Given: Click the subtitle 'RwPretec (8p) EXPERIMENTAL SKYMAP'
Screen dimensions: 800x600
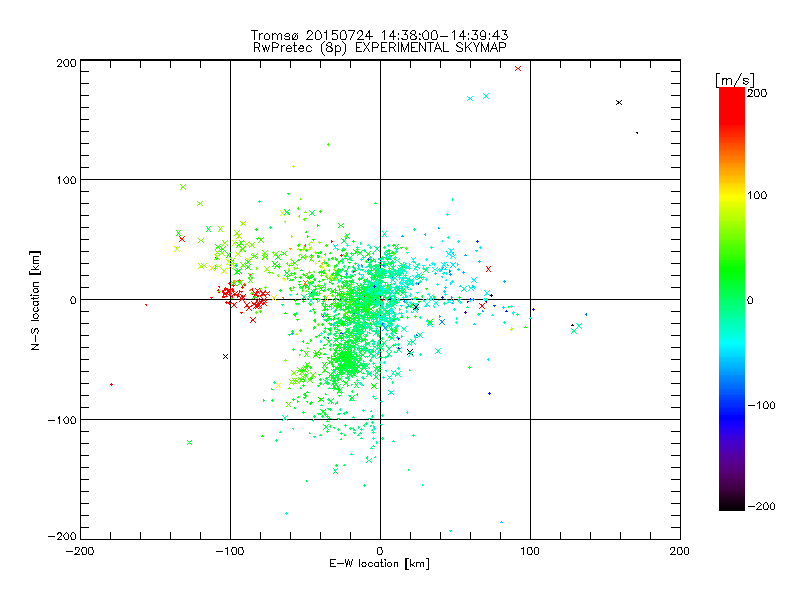Looking at the screenshot, I should point(380,48).
